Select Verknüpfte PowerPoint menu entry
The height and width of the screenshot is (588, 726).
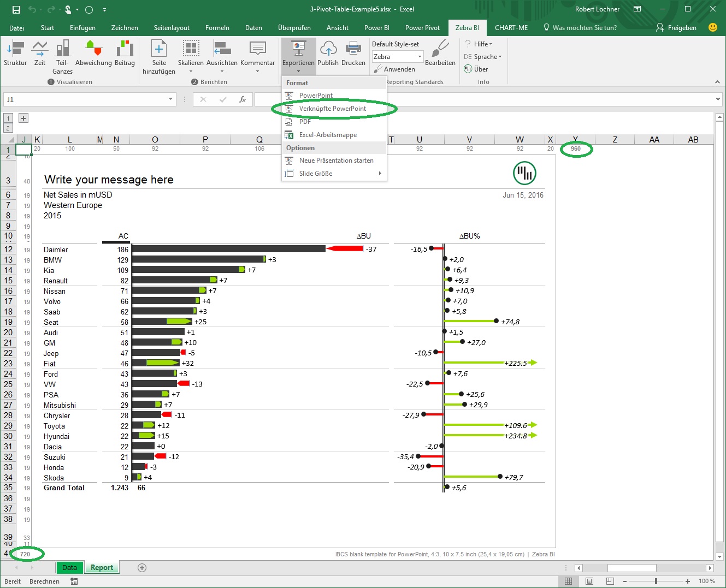click(334, 109)
